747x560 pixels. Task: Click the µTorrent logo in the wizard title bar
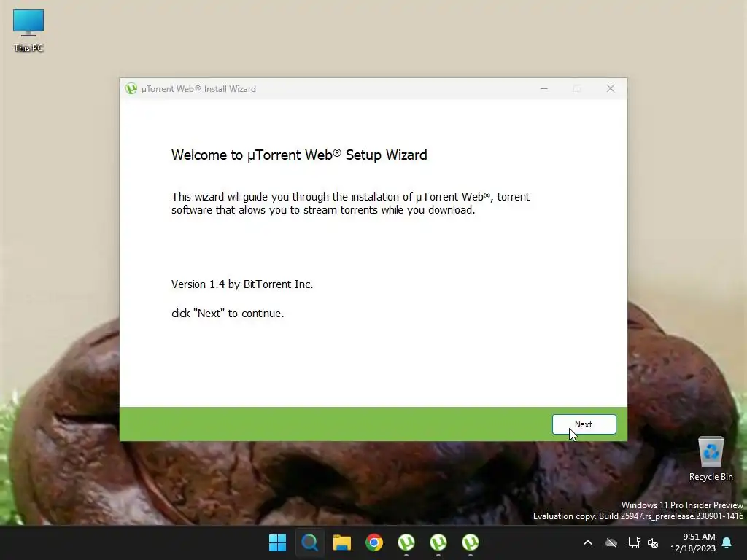131,88
